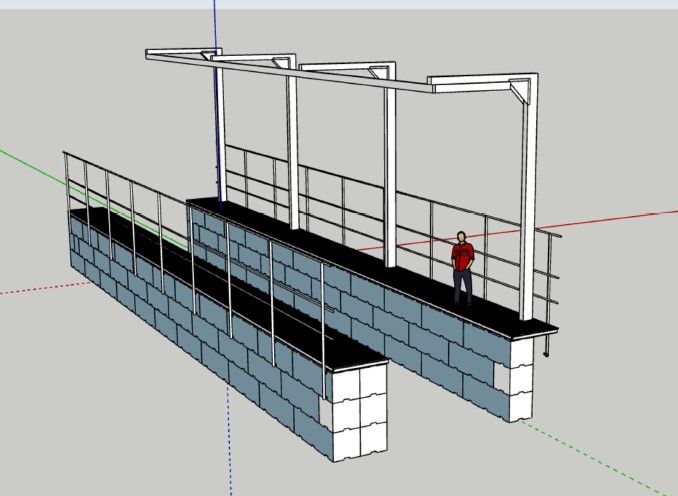Click the black walkway beside the person's feet
This screenshot has width=678, height=496.
[490, 310]
